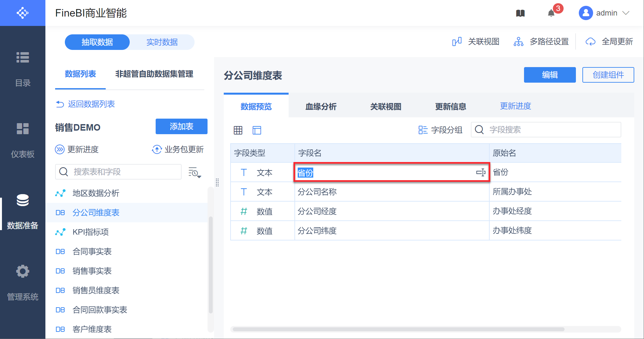
Task: Click the horizontal scrollbar under the table
Action: (x=398, y=329)
